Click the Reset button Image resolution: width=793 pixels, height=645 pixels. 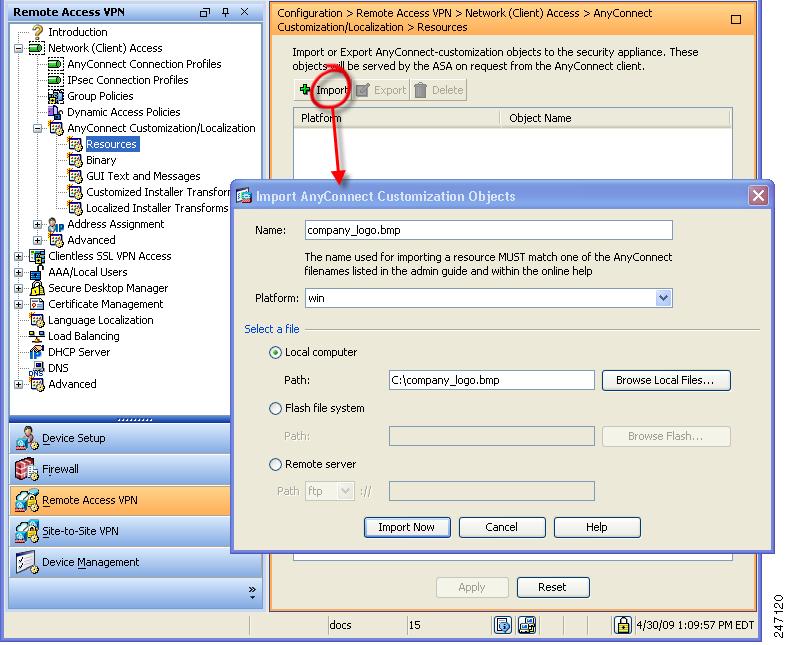point(553,587)
